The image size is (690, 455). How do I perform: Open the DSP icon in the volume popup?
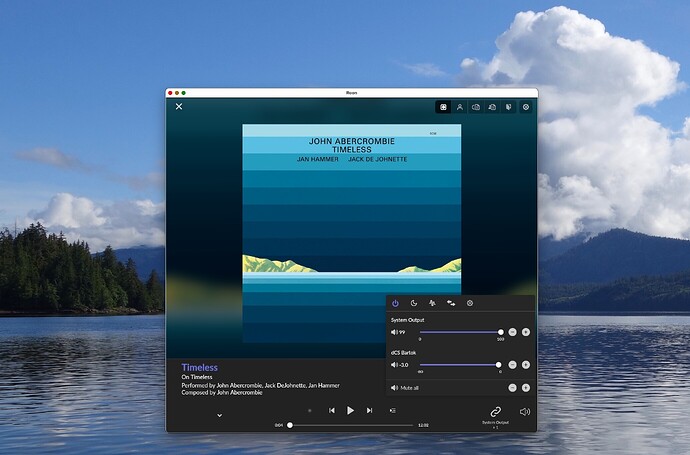pyautogui.click(x=432, y=303)
